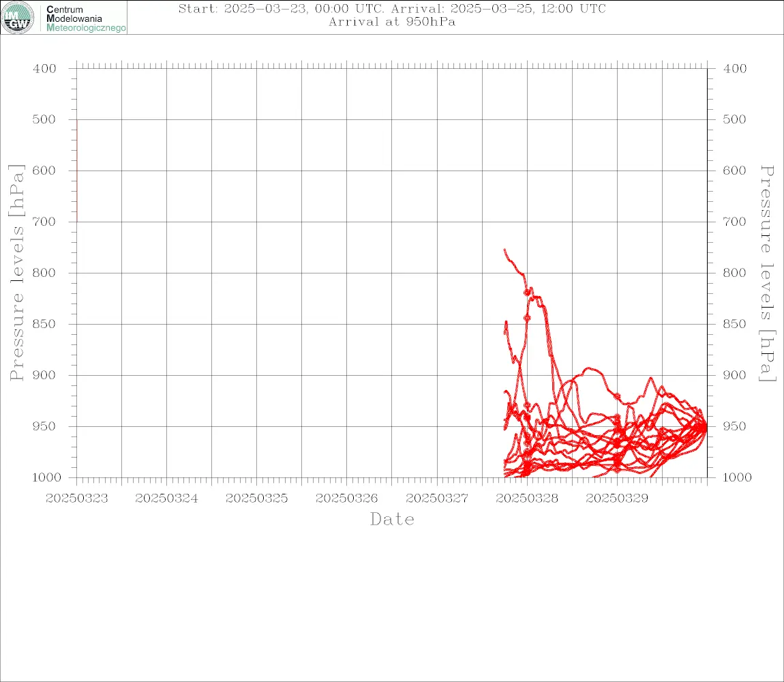This screenshot has width=784, height=682.
Task: Click the 20250326 date label
Action: [x=346, y=499]
